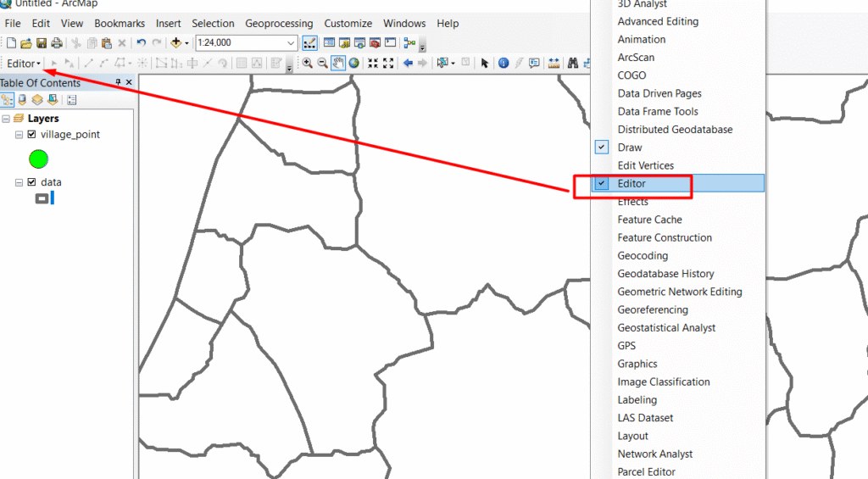Viewport: 868px width, 479px height.
Task: Uncheck data layer visibility
Action: pos(31,182)
